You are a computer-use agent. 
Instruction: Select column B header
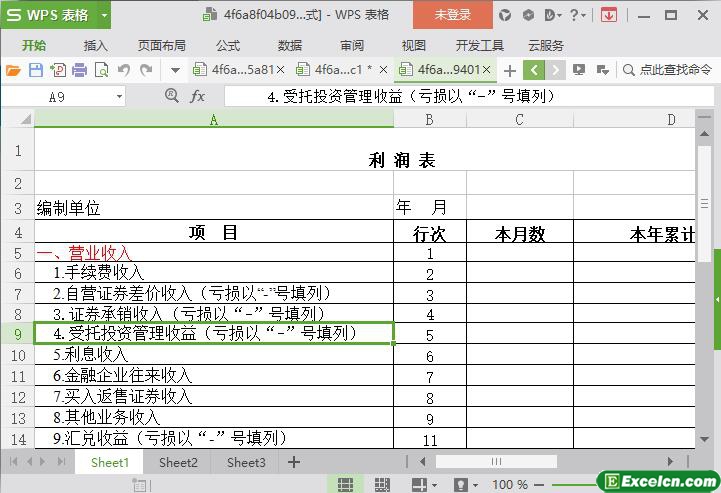point(429,120)
